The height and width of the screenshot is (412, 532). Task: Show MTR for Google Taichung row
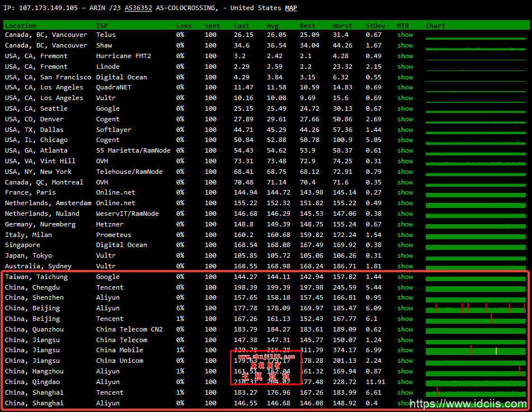405,277
